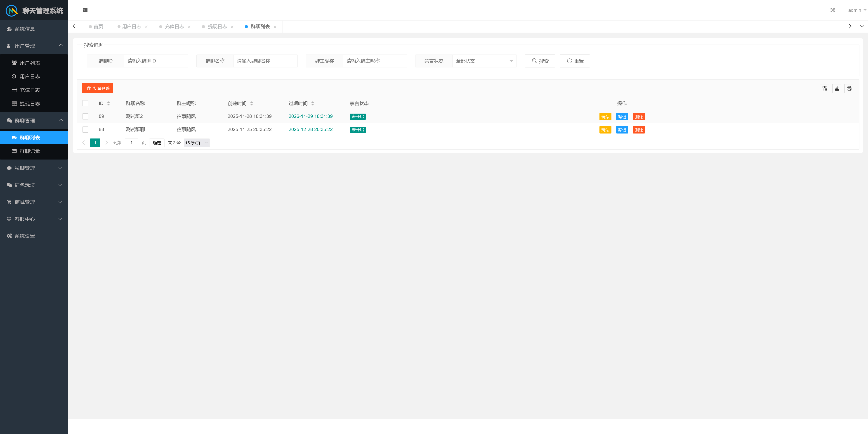Open the 15 条/页 page size dropdown

196,143
